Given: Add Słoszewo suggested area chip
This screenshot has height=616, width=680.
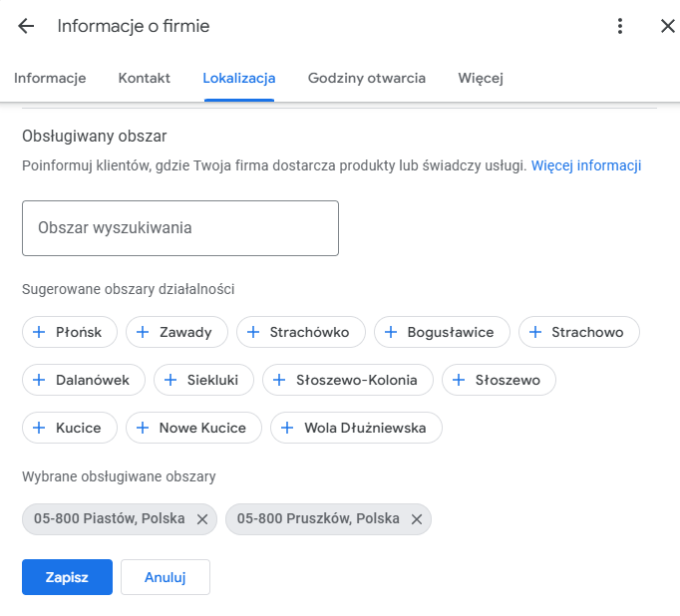Looking at the screenshot, I should [x=499, y=380].
